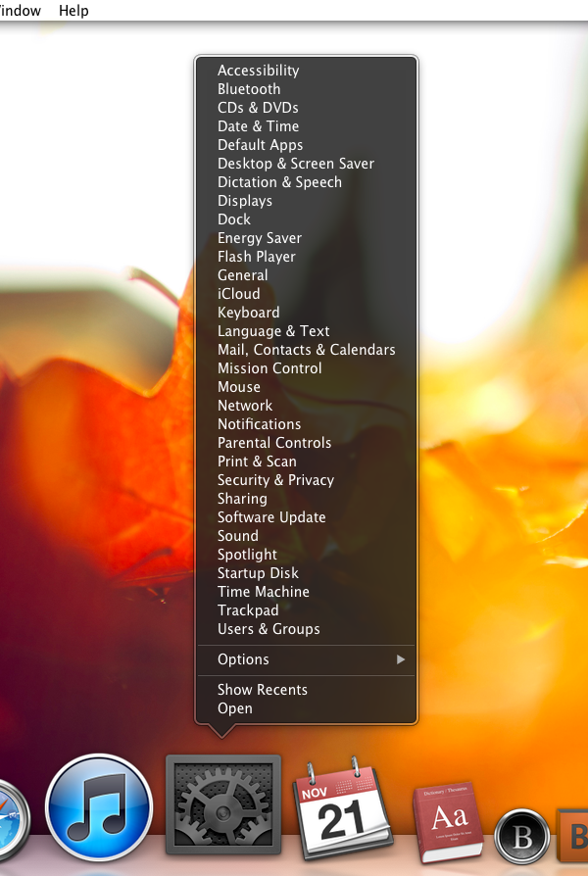
Task: Select Users & Groups
Action: (x=269, y=629)
